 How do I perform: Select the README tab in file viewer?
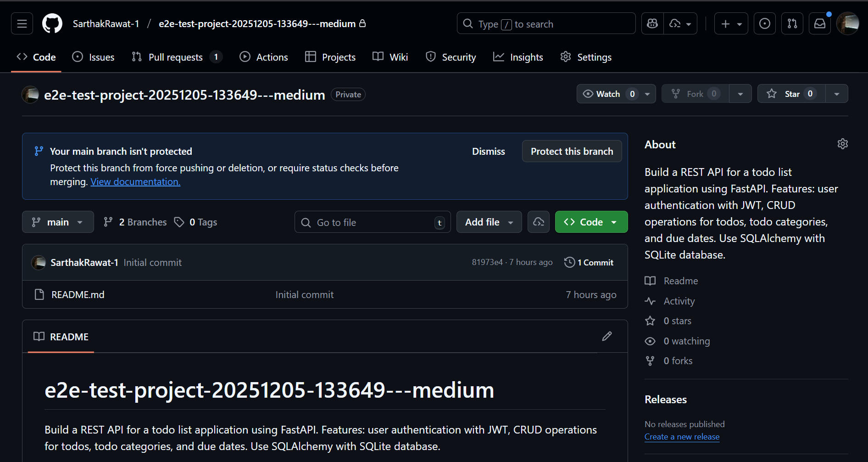point(61,337)
